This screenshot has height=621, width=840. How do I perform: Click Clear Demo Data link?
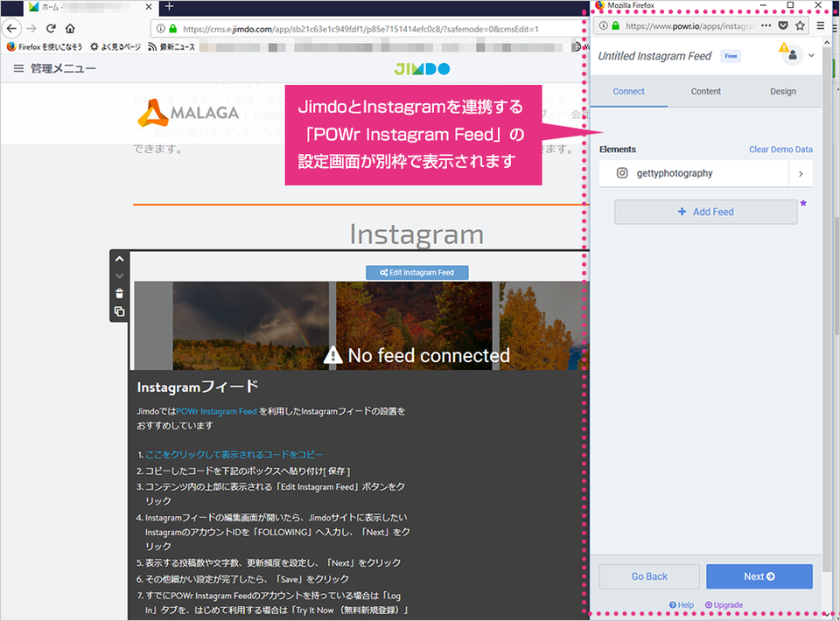click(780, 150)
